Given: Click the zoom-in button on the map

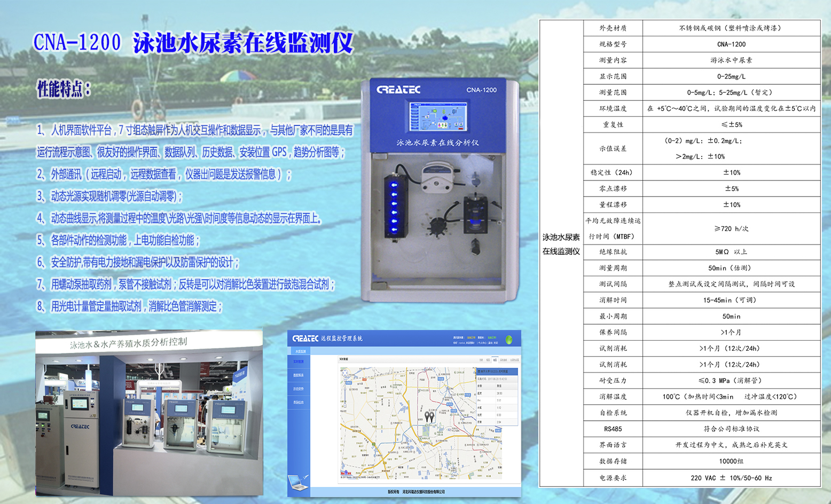Looking at the screenshot, I should (x=346, y=379).
